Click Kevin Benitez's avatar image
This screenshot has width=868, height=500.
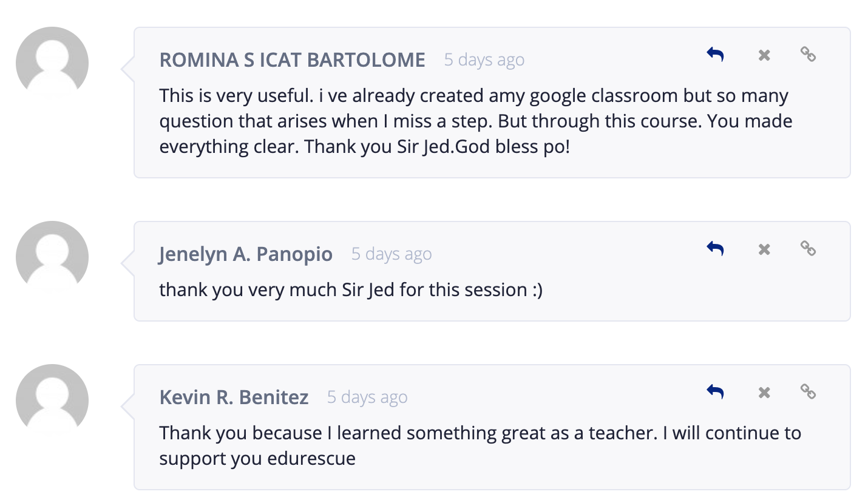click(x=52, y=400)
